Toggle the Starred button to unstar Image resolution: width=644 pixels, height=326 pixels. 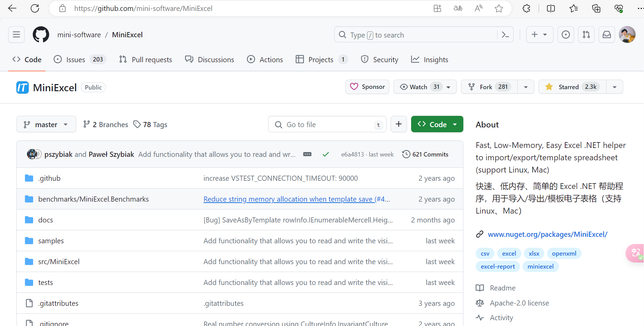click(x=572, y=87)
